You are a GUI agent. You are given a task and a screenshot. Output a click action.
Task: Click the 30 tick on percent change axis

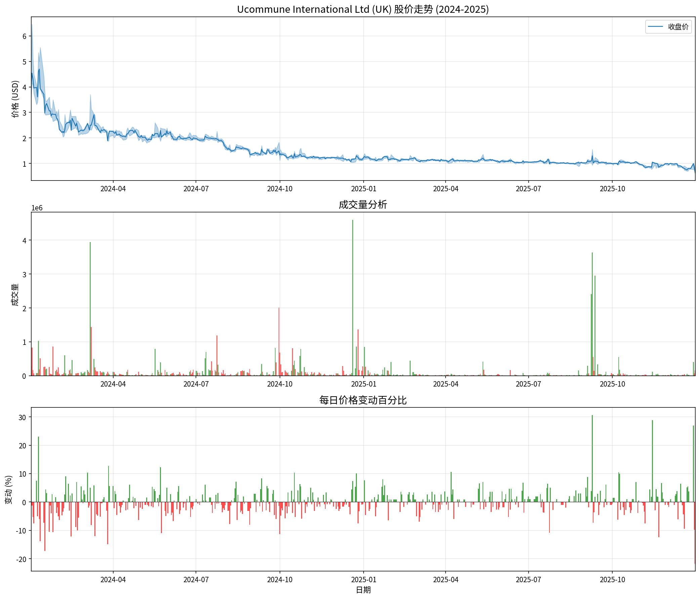[22, 417]
